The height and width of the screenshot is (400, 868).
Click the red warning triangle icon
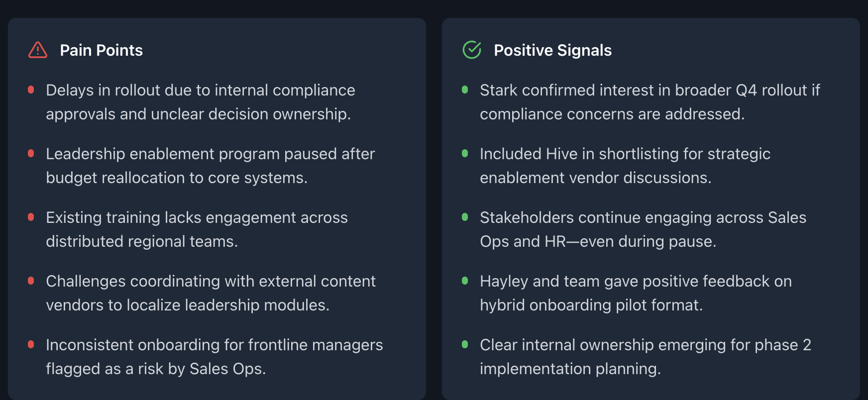point(38,50)
